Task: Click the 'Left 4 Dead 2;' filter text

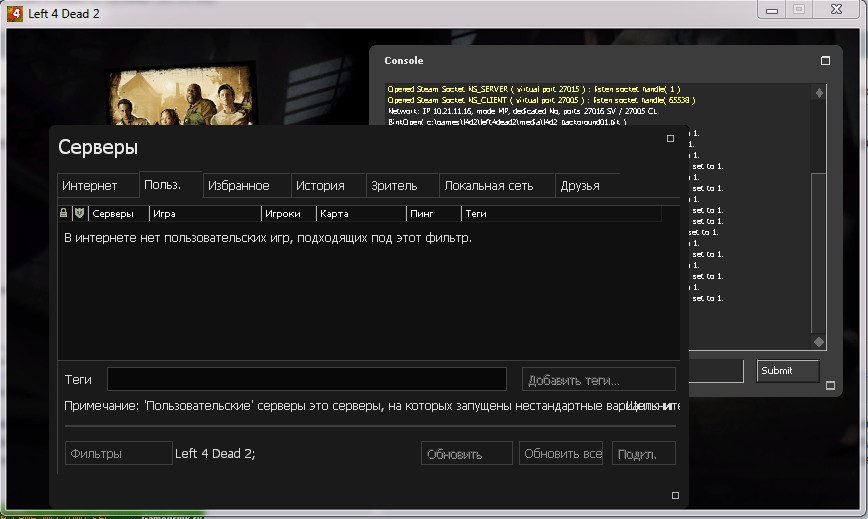Action: click(x=215, y=453)
